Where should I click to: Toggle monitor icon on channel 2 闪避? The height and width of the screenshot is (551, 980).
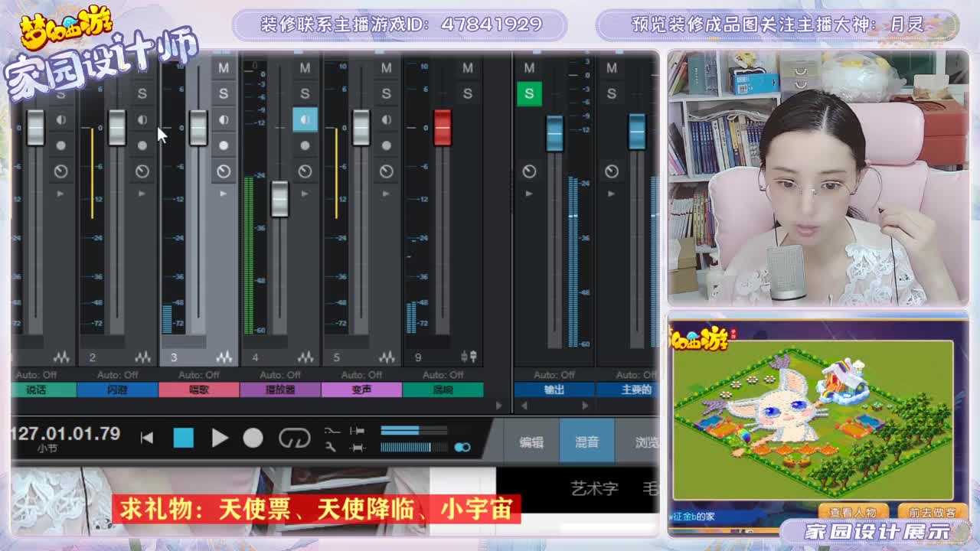pyautogui.click(x=142, y=120)
